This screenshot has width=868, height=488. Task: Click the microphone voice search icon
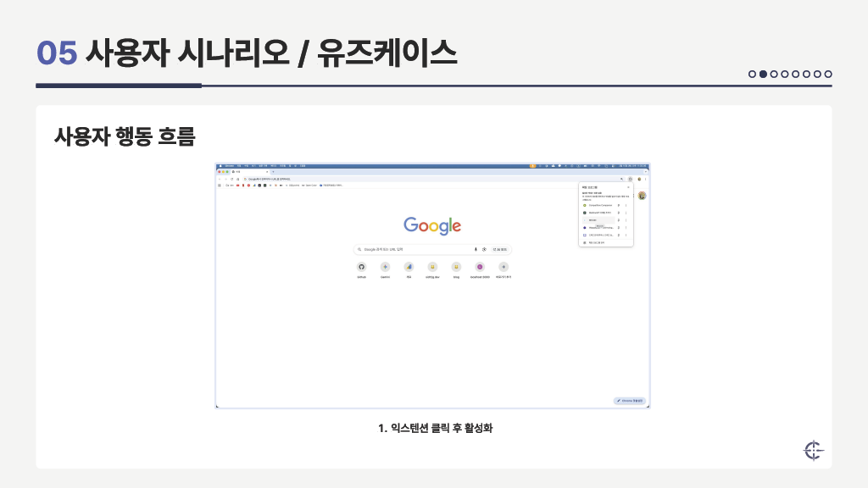click(x=476, y=249)
